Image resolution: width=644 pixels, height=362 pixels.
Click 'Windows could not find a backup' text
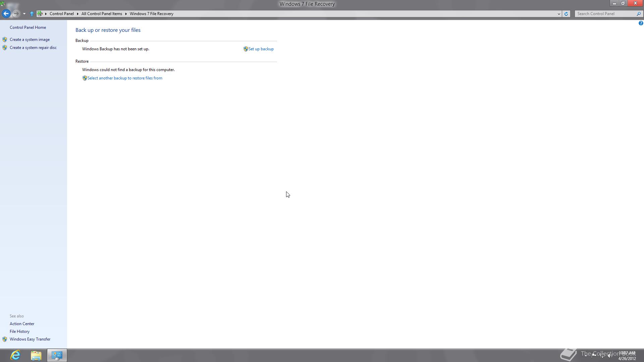(x=128, y=70)
